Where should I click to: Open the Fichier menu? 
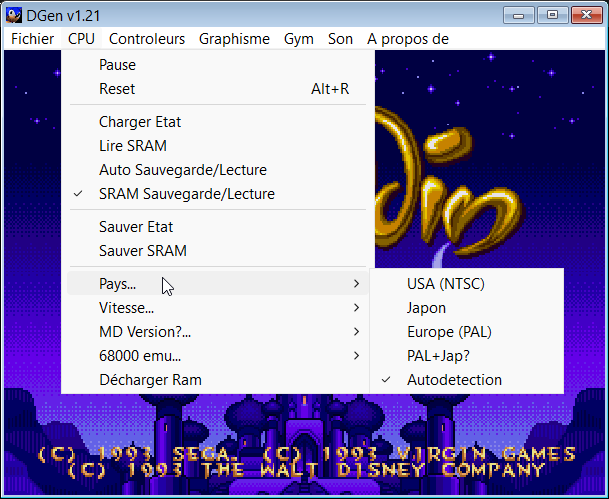click(32, 39)
